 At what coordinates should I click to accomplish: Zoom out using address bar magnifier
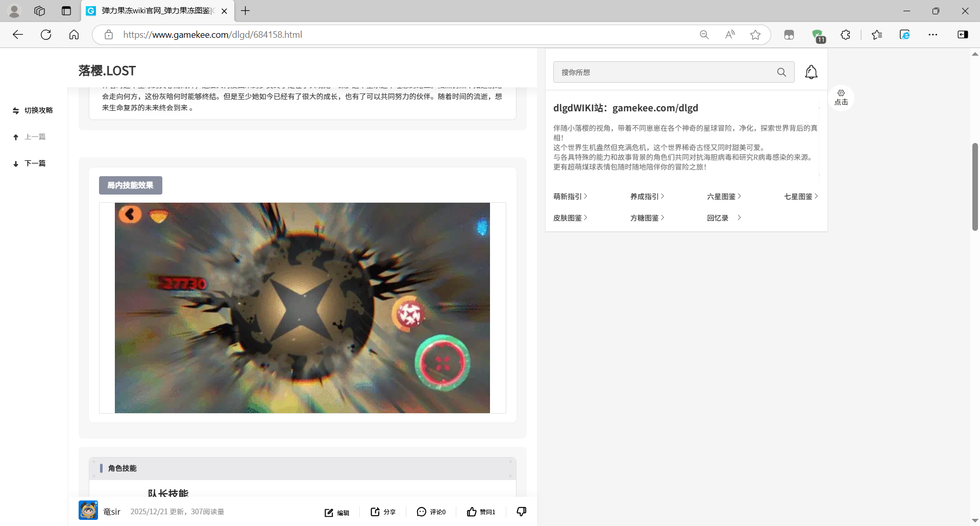[x=704, y=35]
